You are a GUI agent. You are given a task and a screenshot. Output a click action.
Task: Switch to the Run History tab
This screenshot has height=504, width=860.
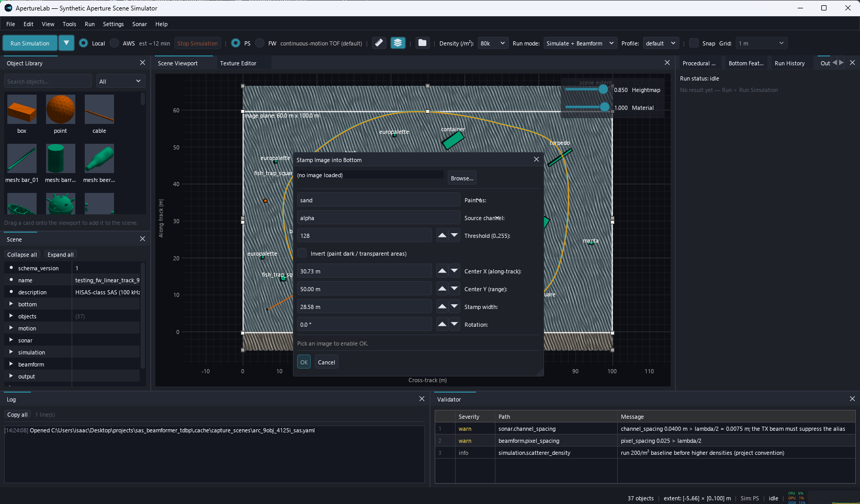click(789, 63)
